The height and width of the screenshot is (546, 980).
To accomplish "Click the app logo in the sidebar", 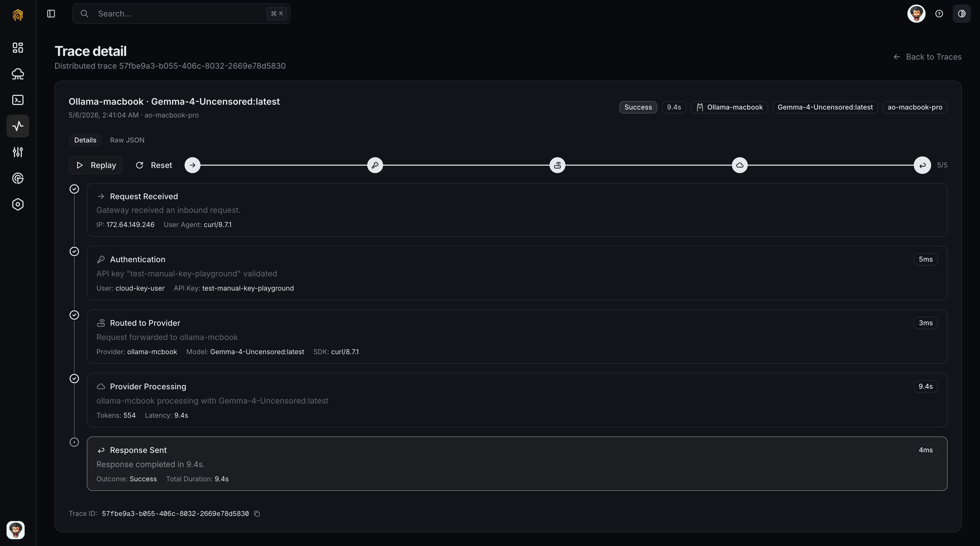I will point(18,15).
